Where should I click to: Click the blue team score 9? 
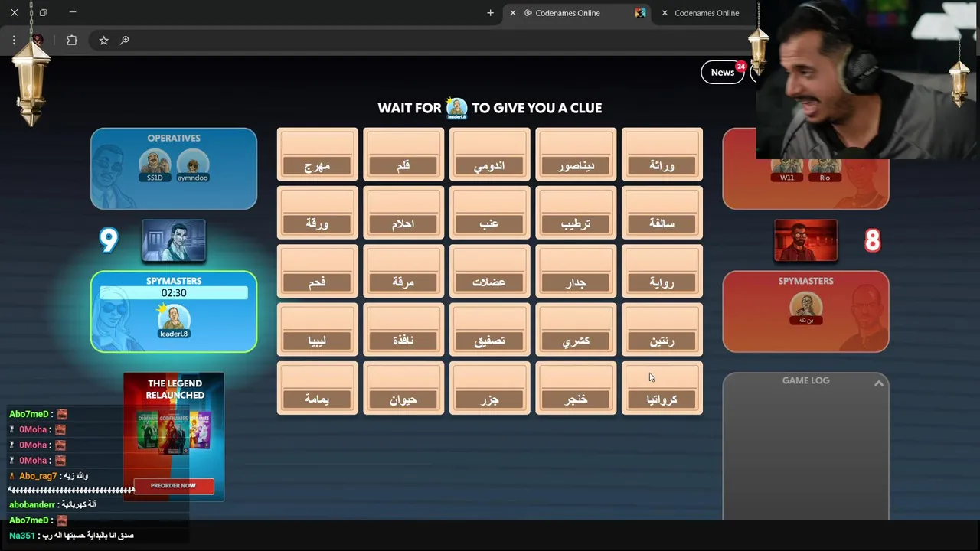click(x=109, y=240)
